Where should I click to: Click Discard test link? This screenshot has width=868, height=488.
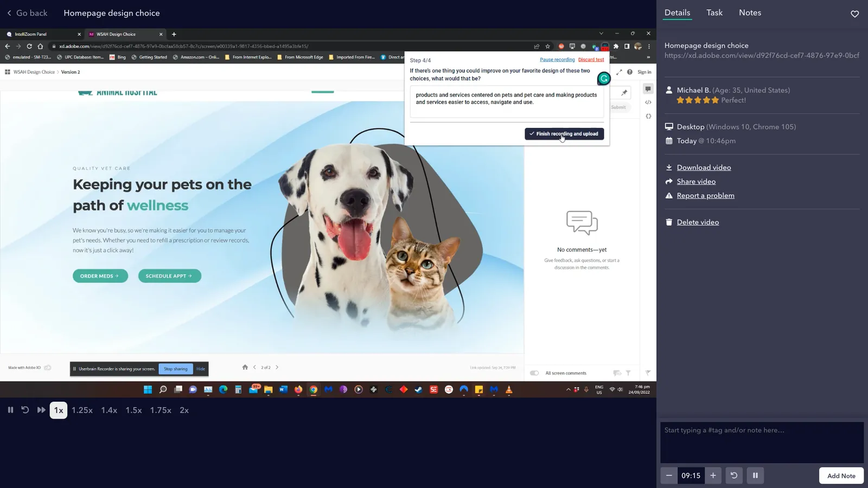[591, 60]
